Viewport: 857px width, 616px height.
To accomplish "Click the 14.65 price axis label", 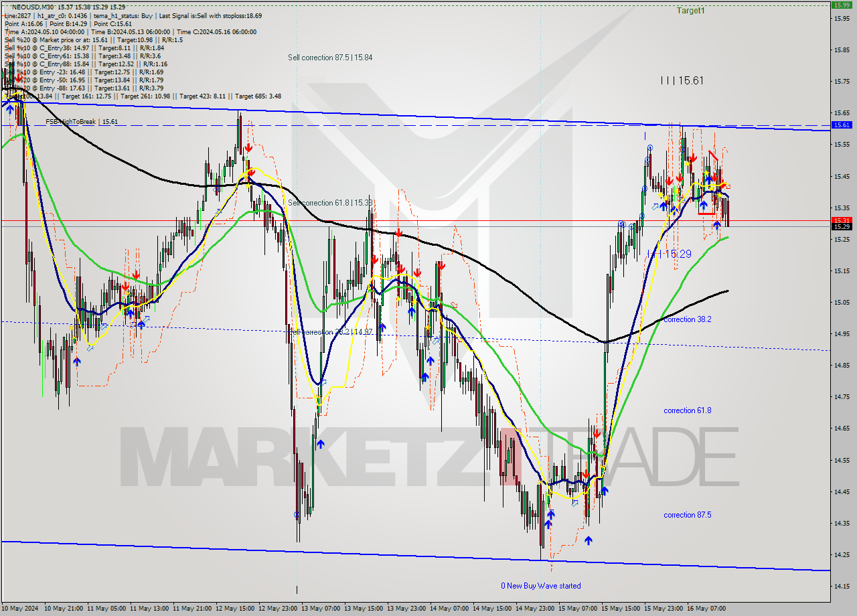I will [x=842, y=429].
